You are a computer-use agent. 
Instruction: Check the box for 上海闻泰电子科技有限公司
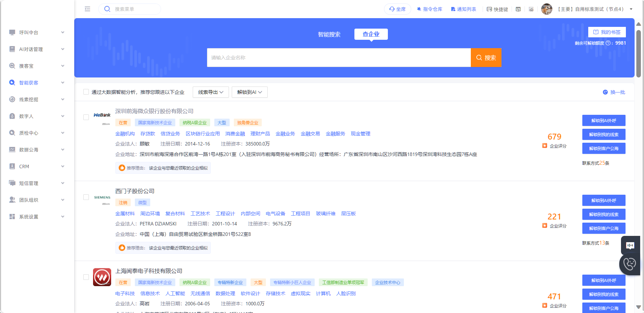(86, 277)
